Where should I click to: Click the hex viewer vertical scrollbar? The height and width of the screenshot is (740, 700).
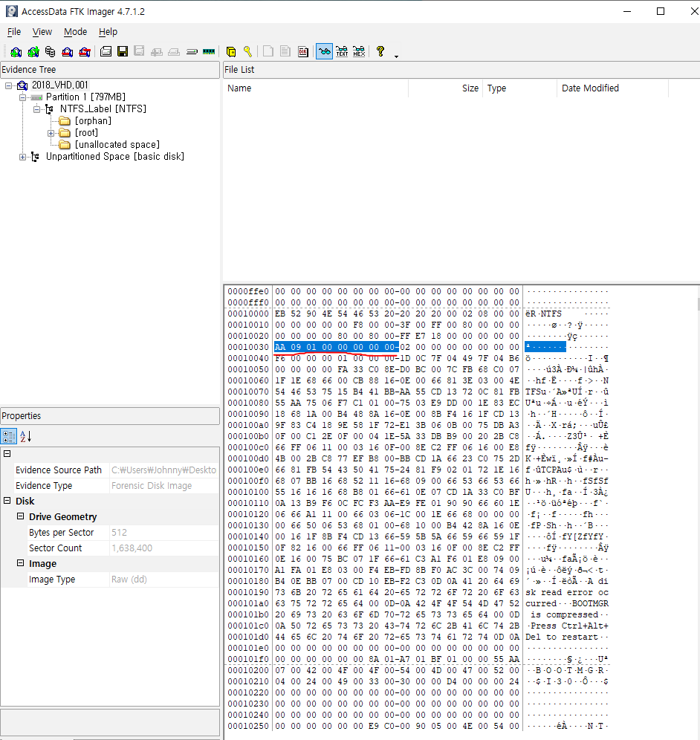699,304
